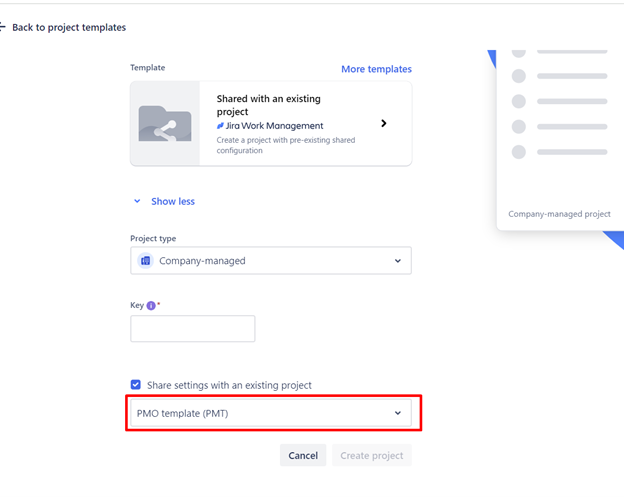Open the Project type dropdown
Image resolution: width=624 pixels, height=497 pixels.
271,261
